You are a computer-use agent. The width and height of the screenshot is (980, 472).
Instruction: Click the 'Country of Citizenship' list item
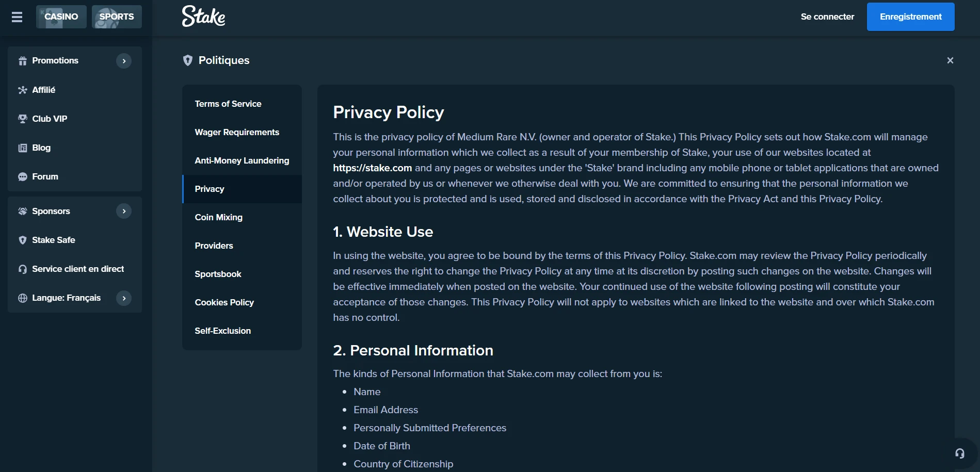[x=403, y=464]
